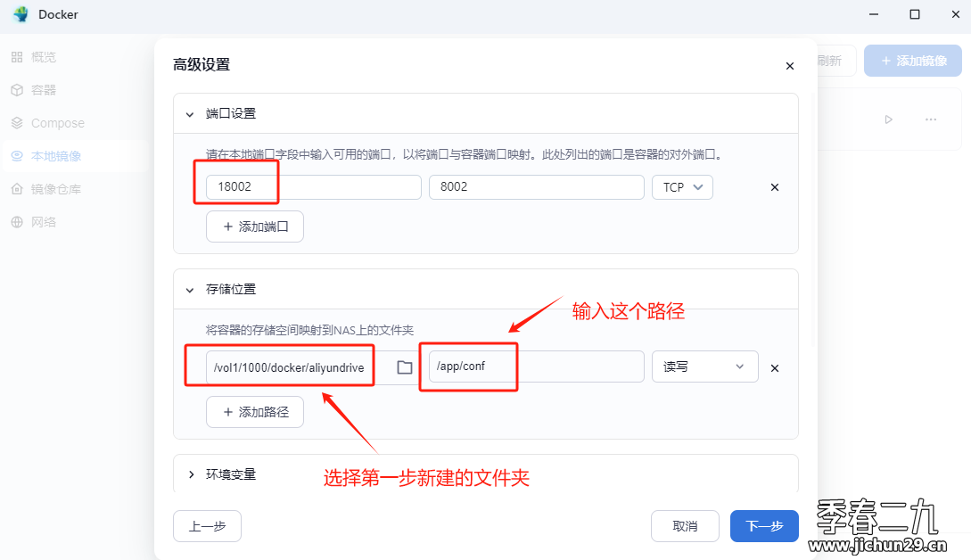Go back with 上一步 button
This screenshot has height=560, width=971.
point(208,526)
